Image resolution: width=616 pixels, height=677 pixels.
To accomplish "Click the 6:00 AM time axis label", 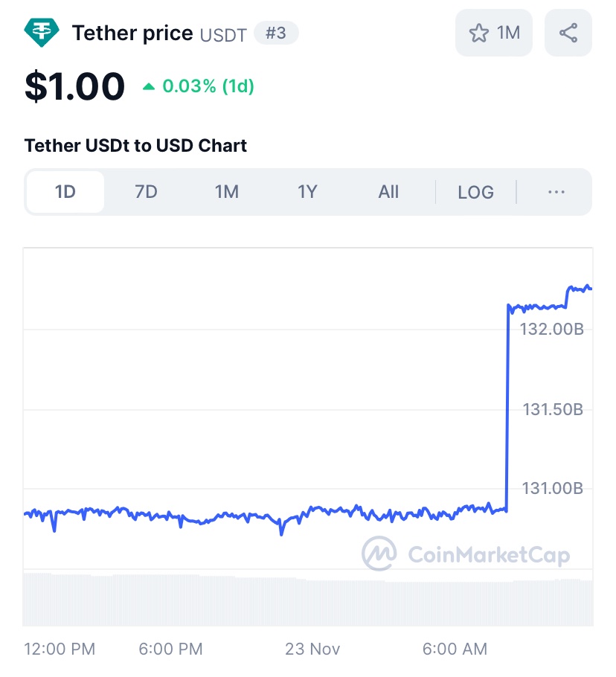I will [x=455, y=649].
